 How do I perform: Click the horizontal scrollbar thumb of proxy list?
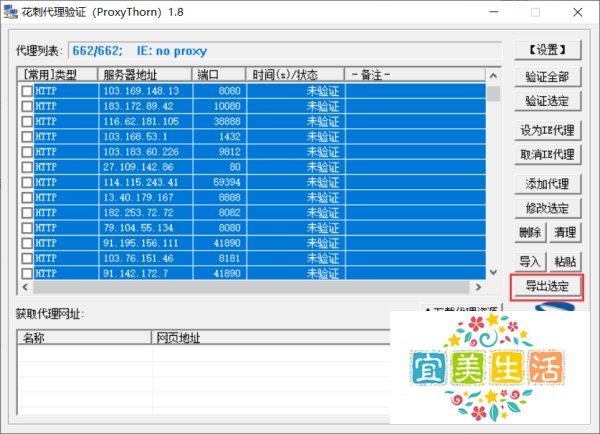251,287
